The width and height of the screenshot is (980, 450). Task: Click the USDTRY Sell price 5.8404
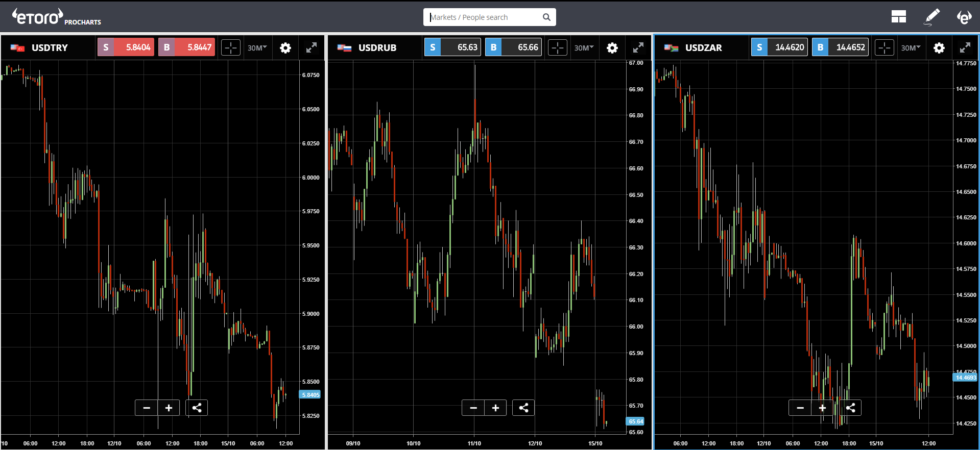click(x=126, y=47)
